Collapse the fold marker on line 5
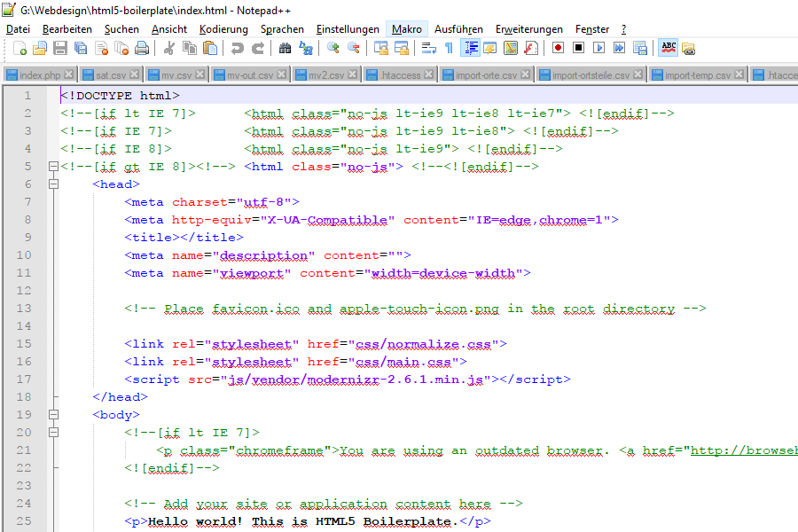The width and height of the screenshot is (798, 532). tap(53, 167)
